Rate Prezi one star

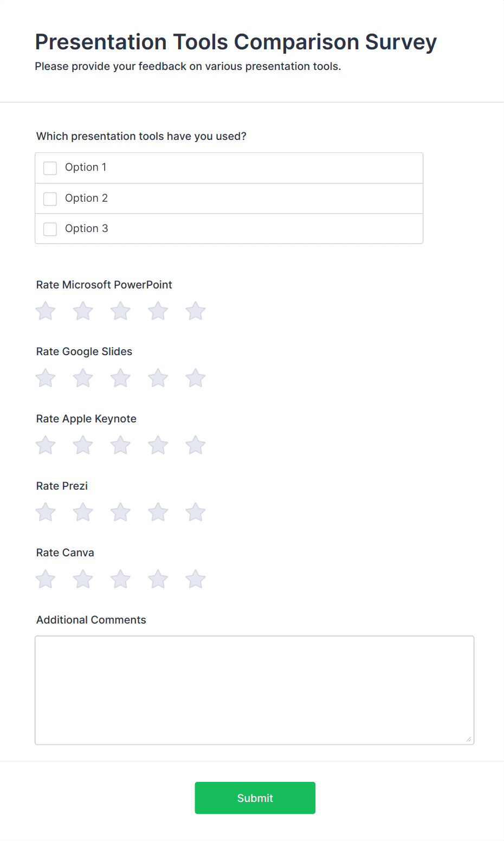[46, 512]
